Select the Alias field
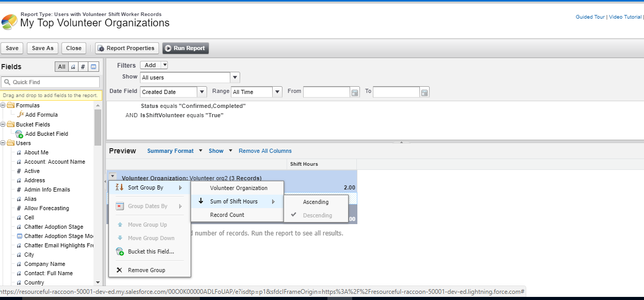 tap(30, 199)
